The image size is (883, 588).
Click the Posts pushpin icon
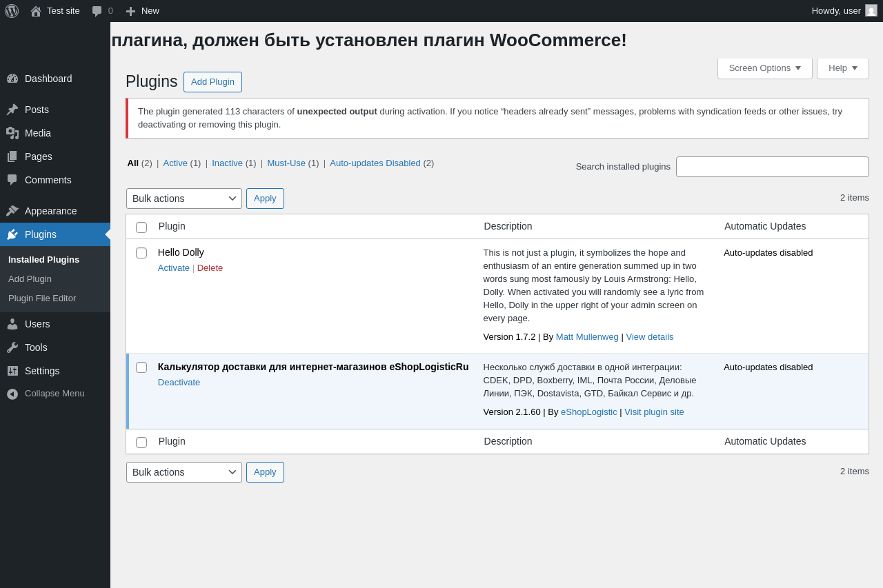(x=12, y=110)
